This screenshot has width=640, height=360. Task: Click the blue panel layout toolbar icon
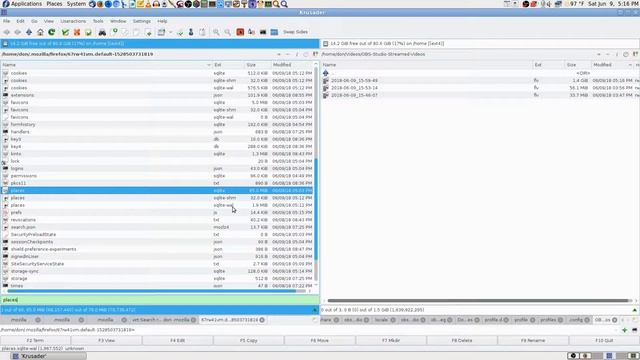[x=274, y=32]
